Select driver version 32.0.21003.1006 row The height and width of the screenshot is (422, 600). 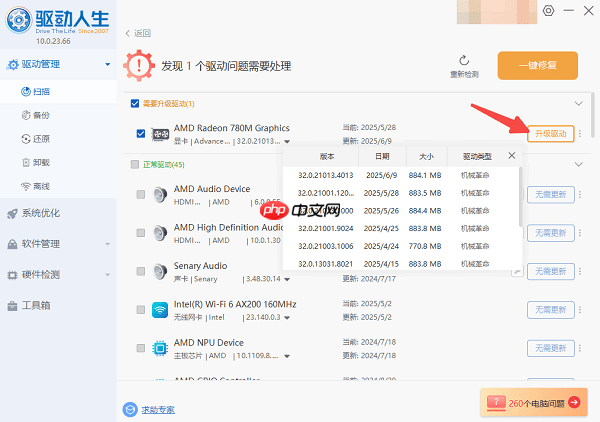(401, 246)
